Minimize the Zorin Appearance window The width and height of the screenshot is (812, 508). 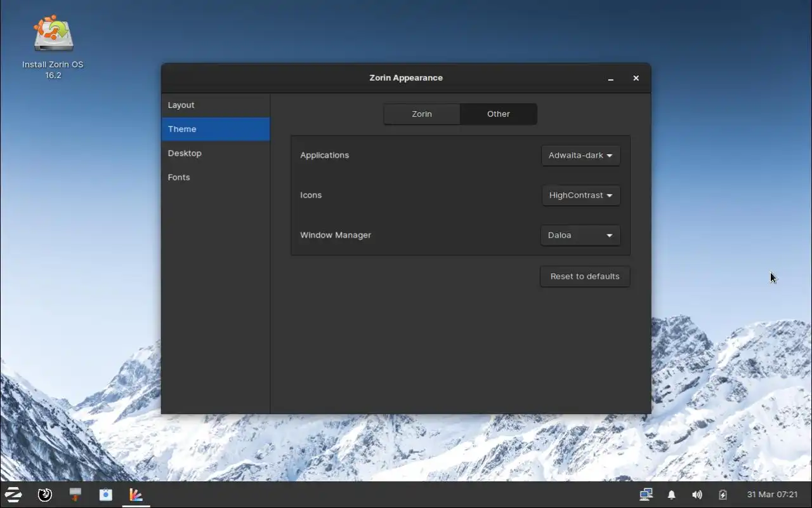(610, 78)
